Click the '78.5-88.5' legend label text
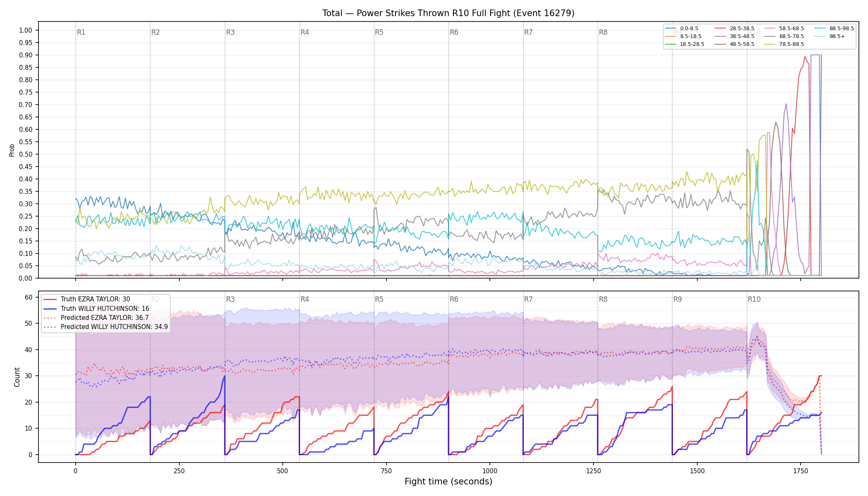Image resolution: width=868 pixels, height=496 pixels. pyautogui.click(x=792, y=44)
